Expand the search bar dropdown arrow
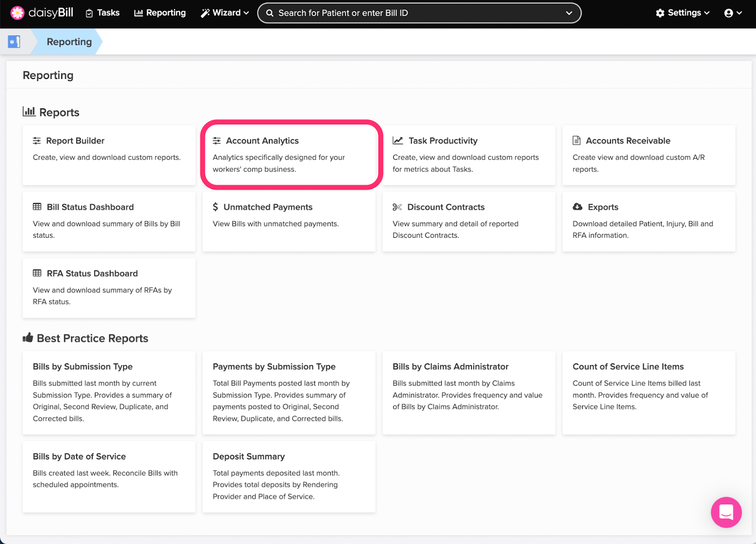756x544 pixels. click(x=569, y=13)
